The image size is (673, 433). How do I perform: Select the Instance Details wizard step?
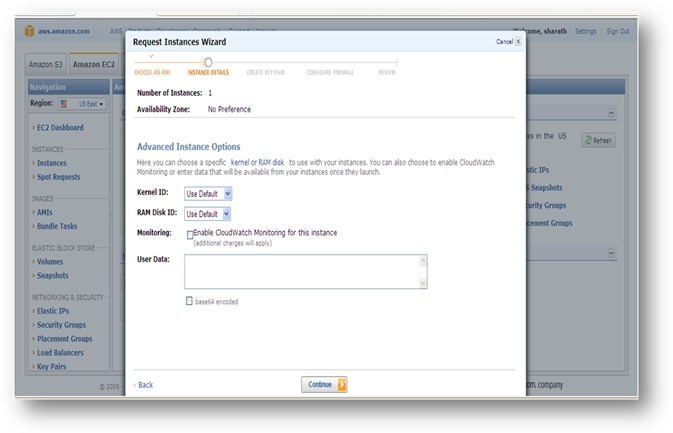click(x=208, y=73)
